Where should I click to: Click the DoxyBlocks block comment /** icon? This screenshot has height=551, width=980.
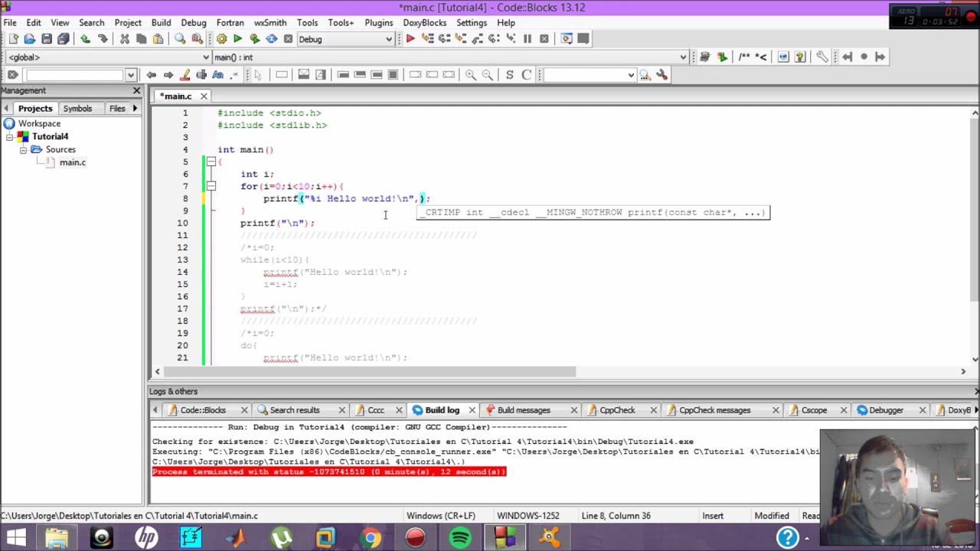pos(744,57)
